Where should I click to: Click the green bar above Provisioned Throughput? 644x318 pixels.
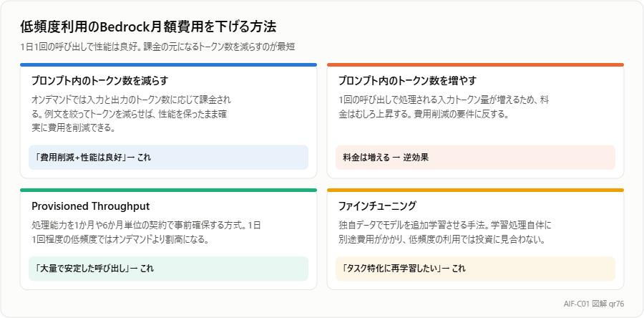click(x=168, y=191)
